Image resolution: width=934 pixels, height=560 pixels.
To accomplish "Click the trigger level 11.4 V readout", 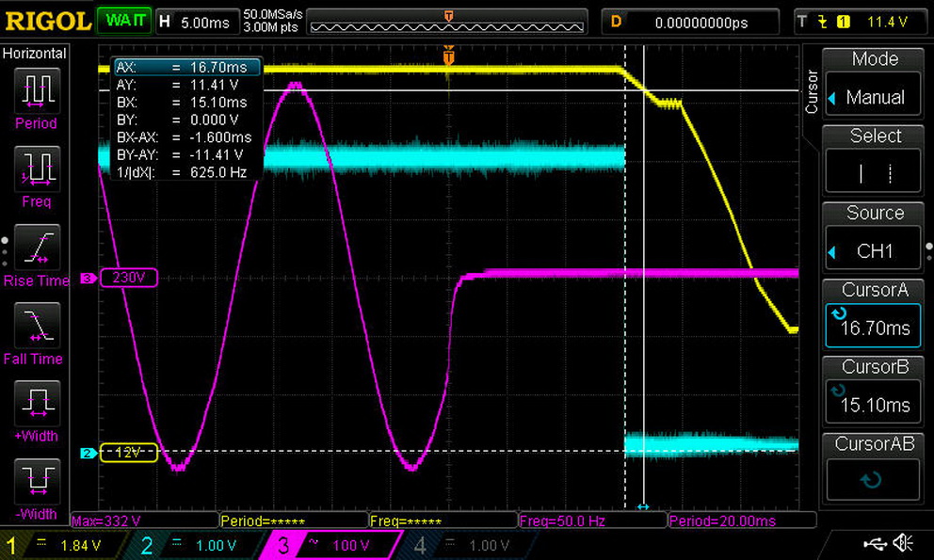I will pyautogui.click(x=887, y=22).
